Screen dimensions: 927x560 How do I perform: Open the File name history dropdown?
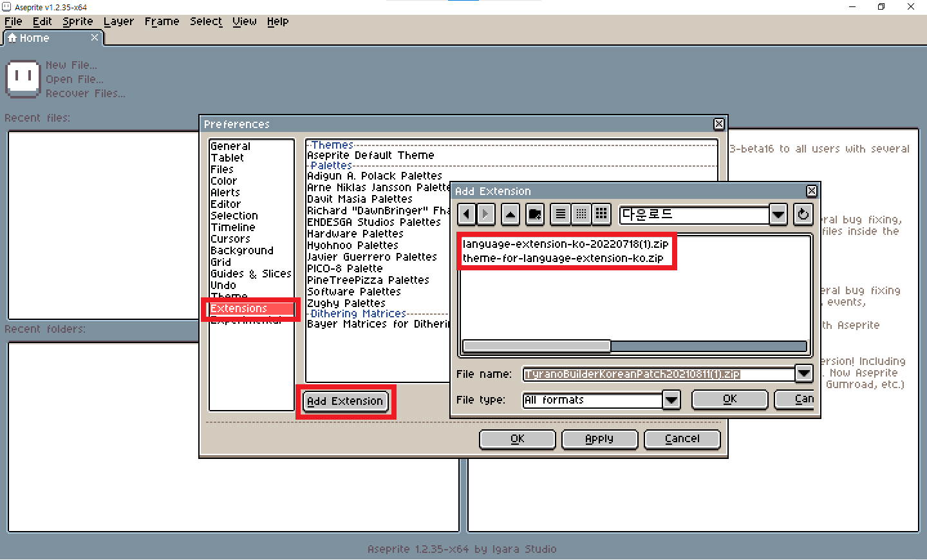(x=804, y=373)
